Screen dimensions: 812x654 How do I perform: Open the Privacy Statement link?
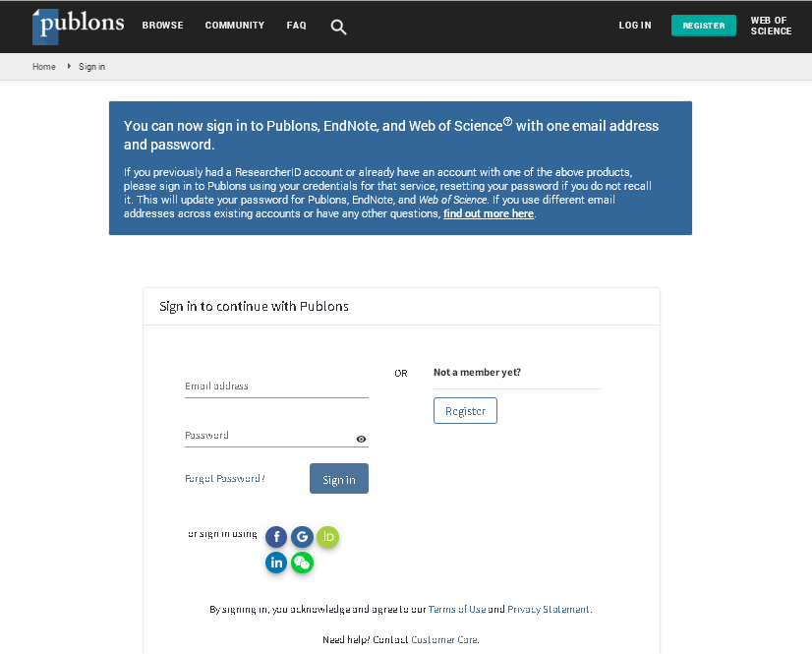[x=548, y=610]
